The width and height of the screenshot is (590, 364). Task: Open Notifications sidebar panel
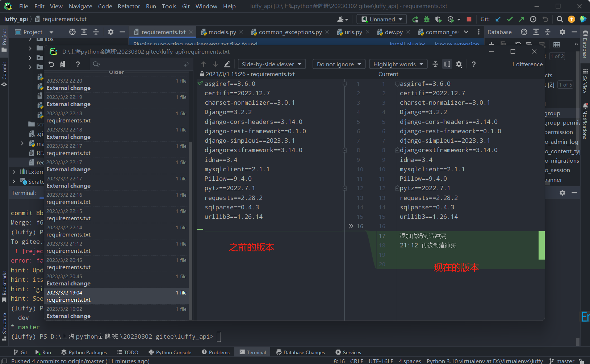tap(585, 121)
